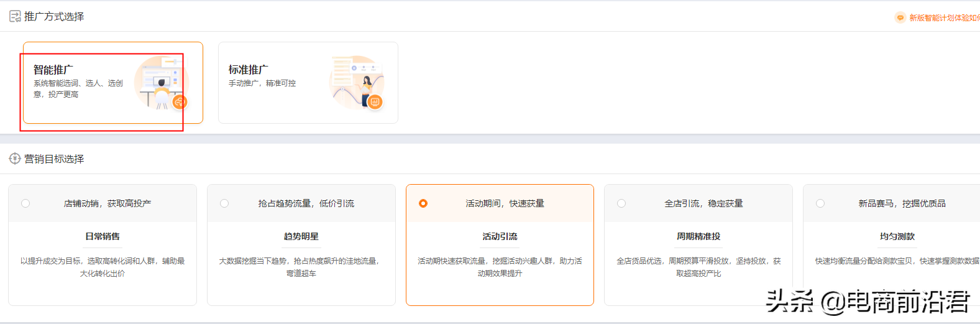Select 活动期间，快速获量 radio button
Screen dimensions: 980x324
(x=423, y=203)
